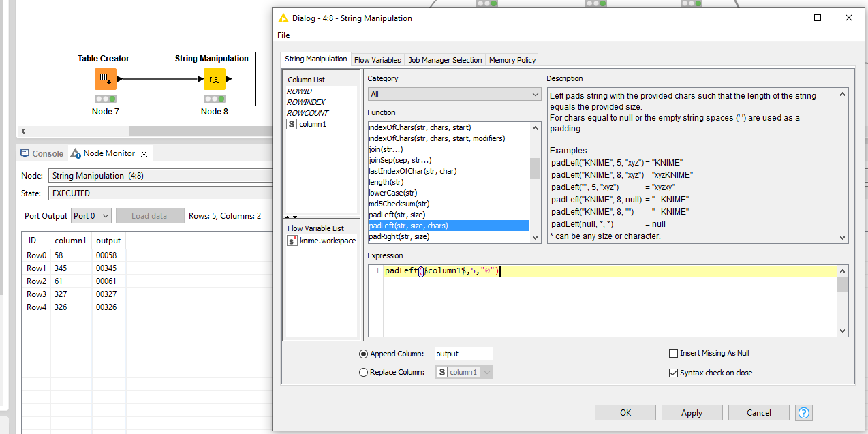The width and height of the screenshot is (868, 434).
Task: Click the Description vertical scrollbar
Action: click(x=843, y=166)
